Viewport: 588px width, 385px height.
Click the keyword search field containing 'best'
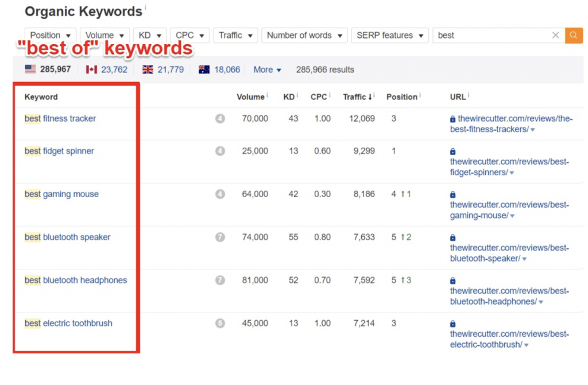click(491, 35)
